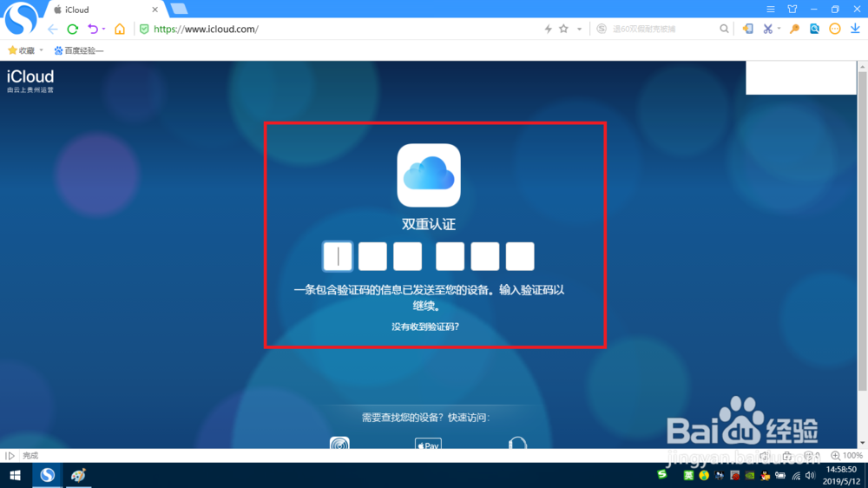This screenshot has height=488, width=868.
Task: Click the address bar URL field
Action: (x=343, y=29)
